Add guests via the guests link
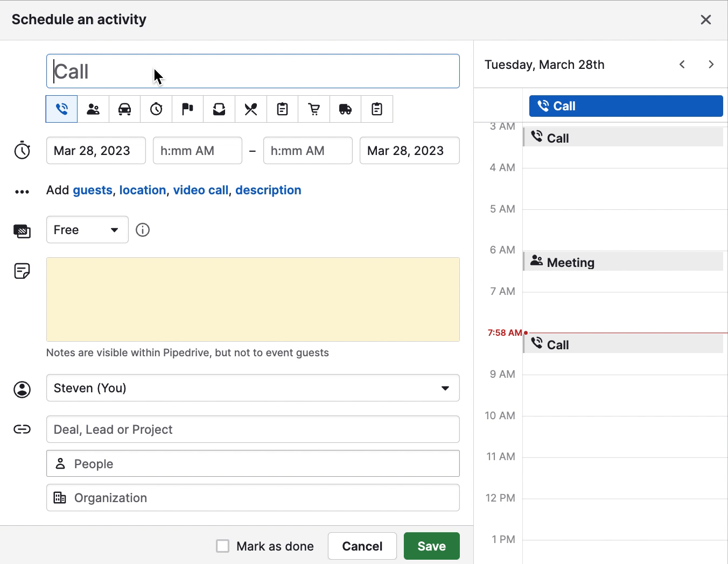Viewport: 728px width, 564px height. (x=93, y=190)
